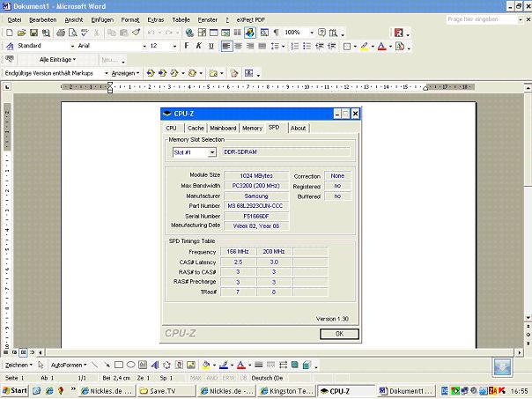Open line spacing options arrow
The image size is (532, 399).
coord(283,46)
